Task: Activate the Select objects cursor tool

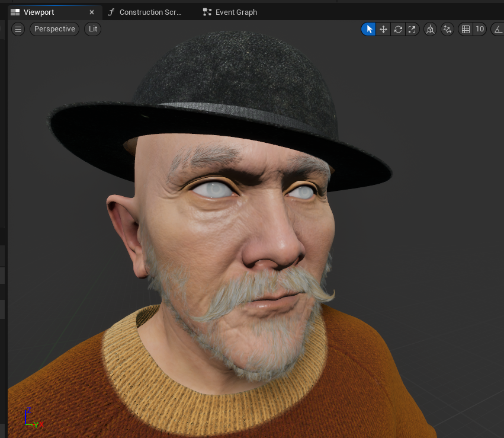Action: pyautogui.click(x=369, y=29)
